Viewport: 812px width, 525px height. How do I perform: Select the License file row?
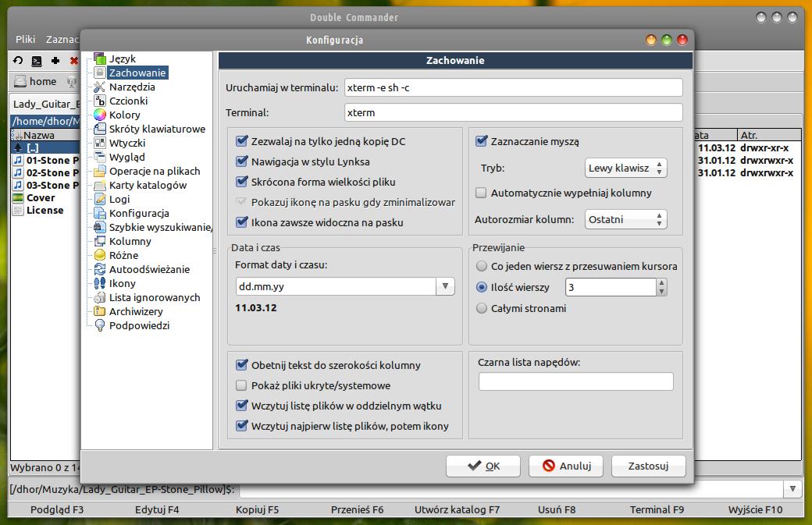pyautogui.click(x=45, y=210)
